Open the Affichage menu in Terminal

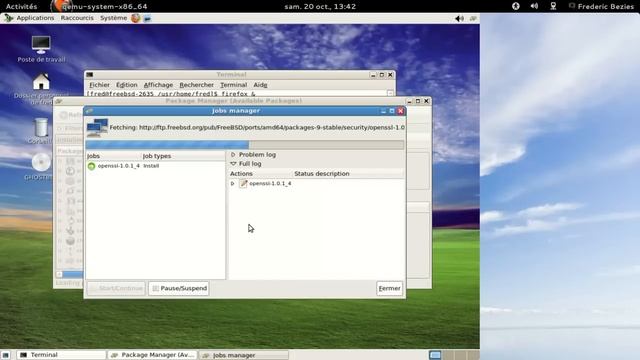(x=158, y=85)
